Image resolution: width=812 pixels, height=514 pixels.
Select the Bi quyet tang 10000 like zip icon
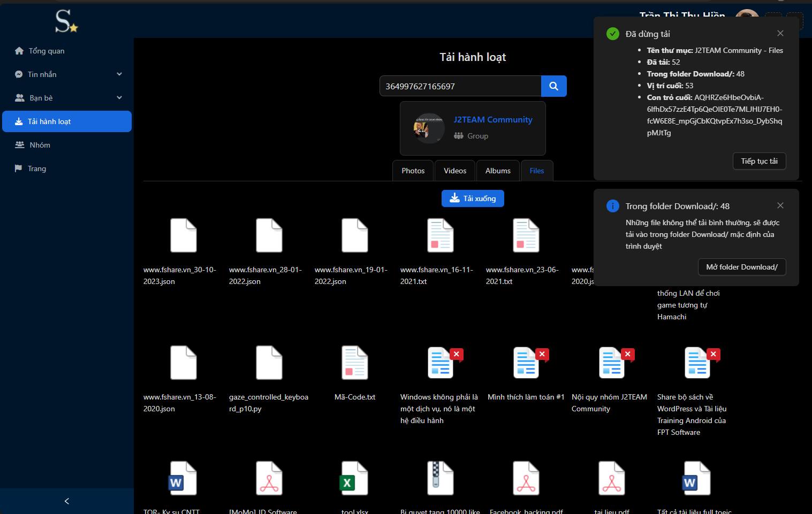pyautogui.click(x=441, y=478)
